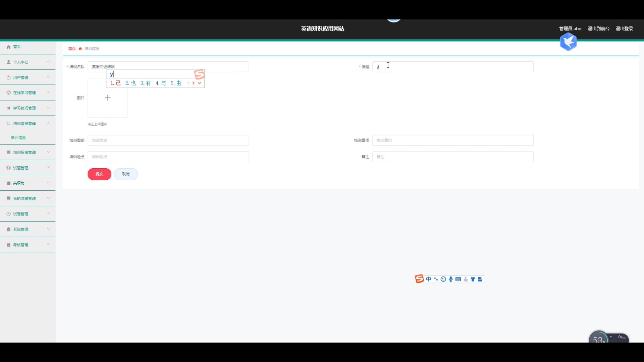
Task: Click the red 提交 submit button
Action: [x=99, y=174]
